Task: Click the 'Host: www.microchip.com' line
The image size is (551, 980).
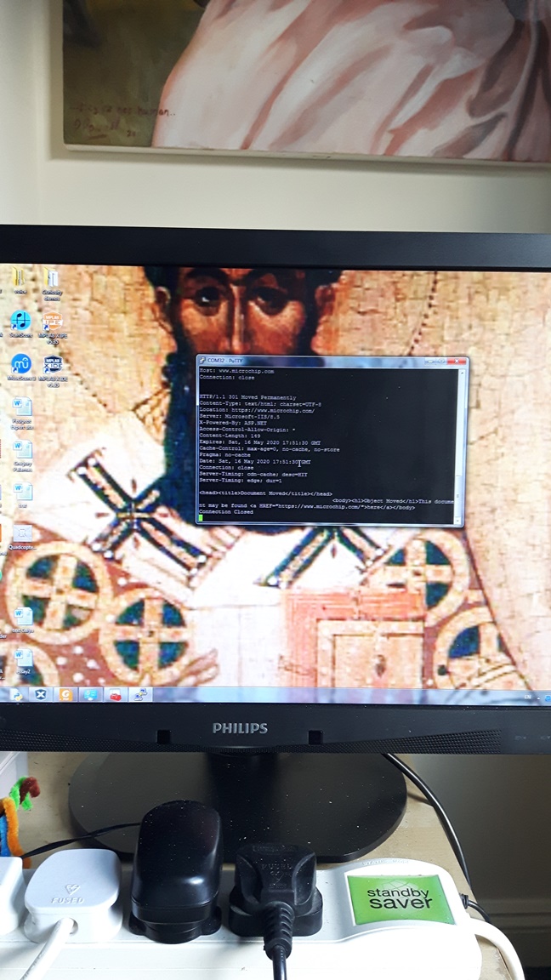Action: (236, 371)
